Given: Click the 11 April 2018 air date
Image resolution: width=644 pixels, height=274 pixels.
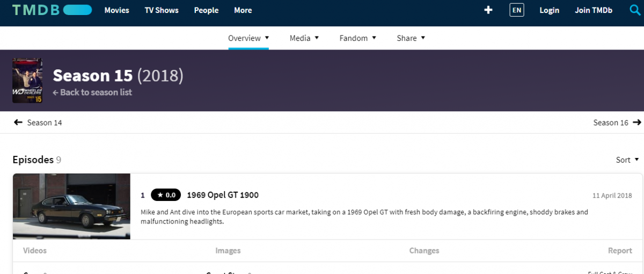Looking at the screenshot, I should (612, 196).
